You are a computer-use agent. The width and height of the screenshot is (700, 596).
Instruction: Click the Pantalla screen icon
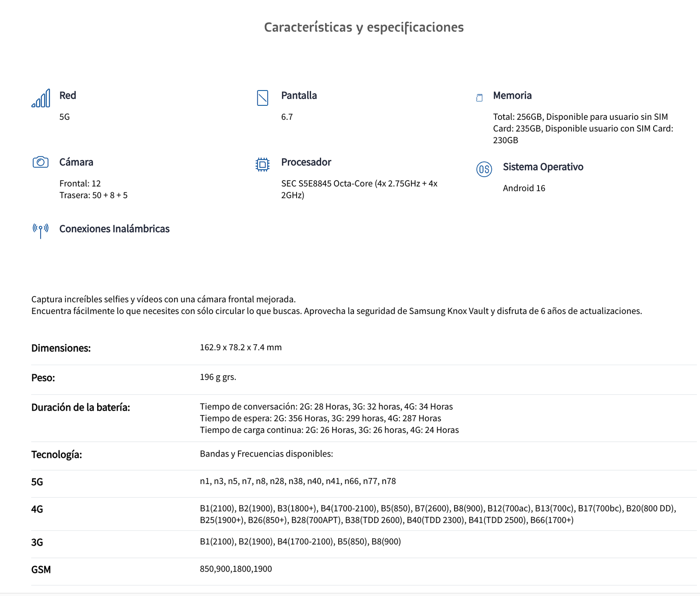262,98
